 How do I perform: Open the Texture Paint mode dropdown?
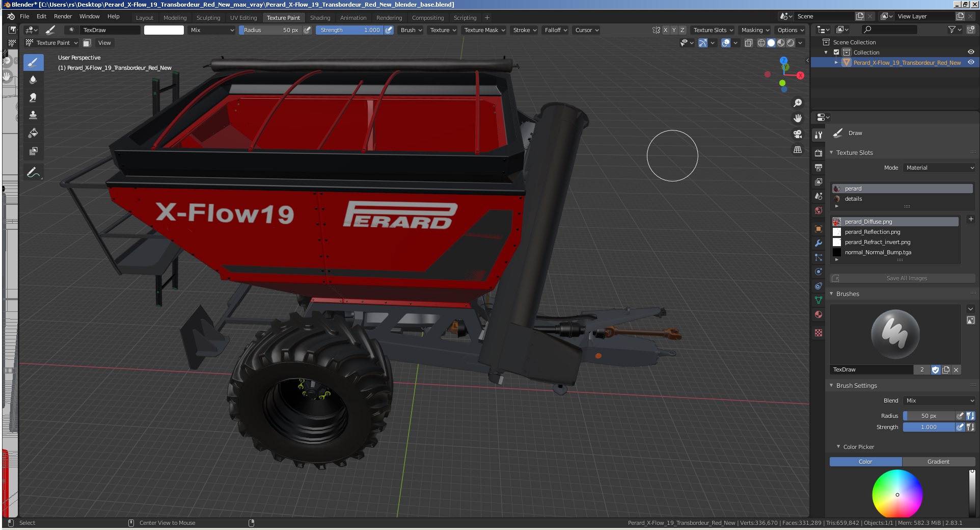pos(52,43)
